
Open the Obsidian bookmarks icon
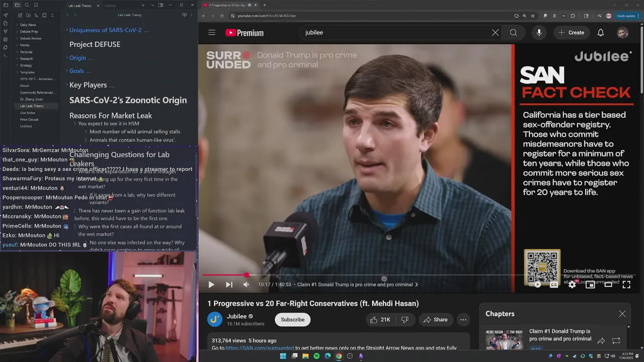click(36, 5)
